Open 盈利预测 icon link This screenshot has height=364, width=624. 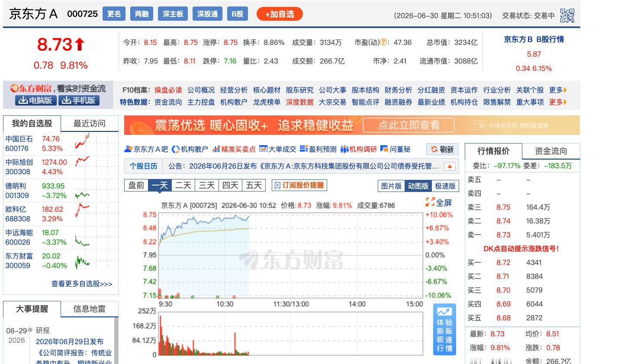(304, 149)
